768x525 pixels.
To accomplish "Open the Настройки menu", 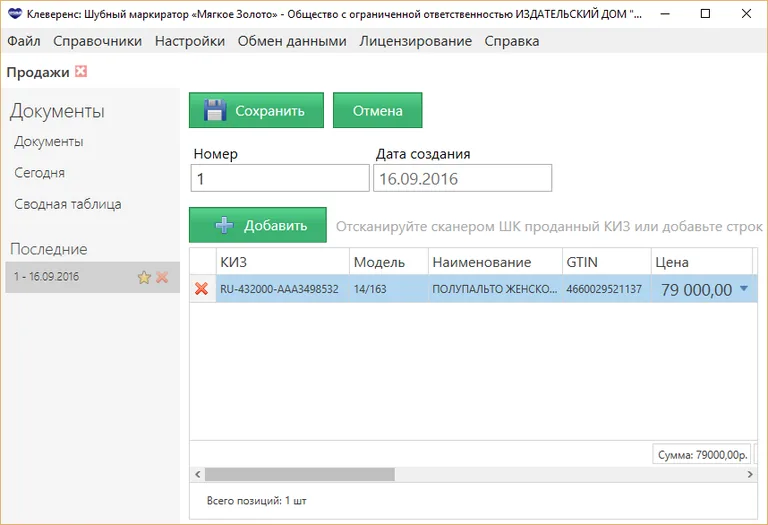I will click(190, 41).
